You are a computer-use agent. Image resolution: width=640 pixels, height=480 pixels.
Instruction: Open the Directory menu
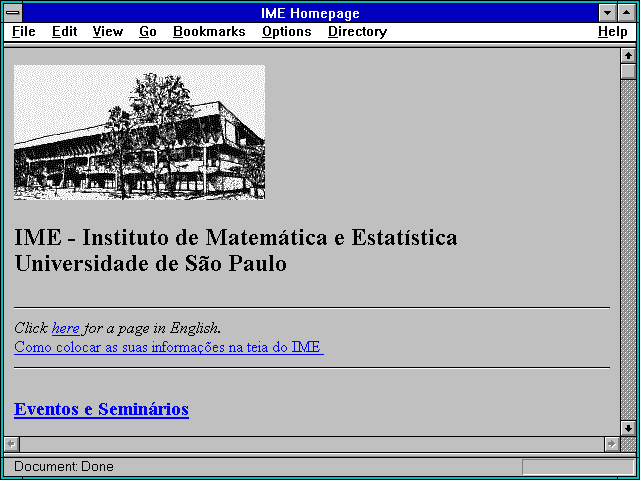pyautogui.click(x=358, y=32)
